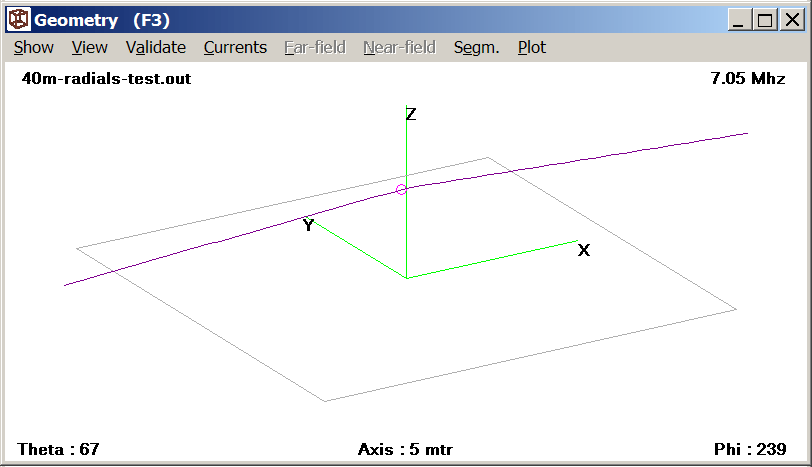Viewport: 812px width, 467px height.
Task: Click the 4nec2 app icon in title bar
Action: pyautogui.click(x=19, y=20)
